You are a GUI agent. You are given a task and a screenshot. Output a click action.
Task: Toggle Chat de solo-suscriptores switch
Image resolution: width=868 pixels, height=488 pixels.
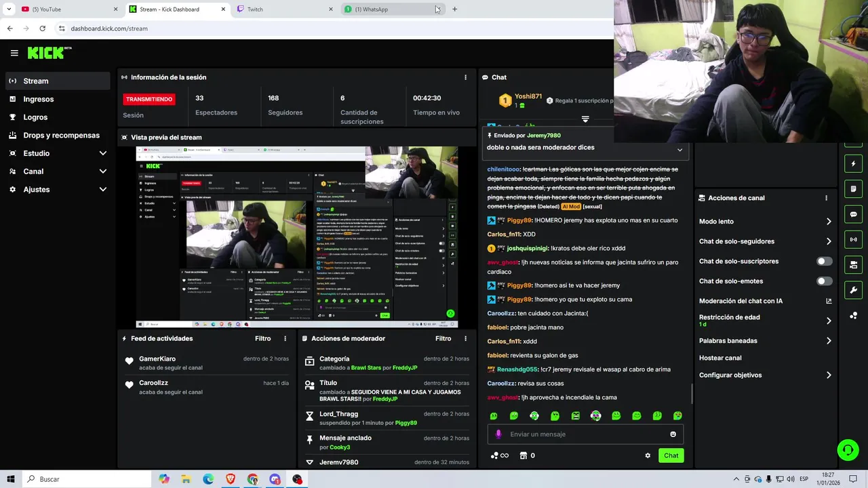(825, 261)
